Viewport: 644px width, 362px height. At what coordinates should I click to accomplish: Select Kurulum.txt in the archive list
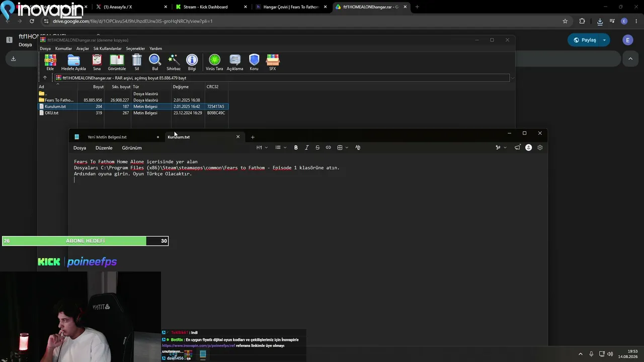click(x=133, y=107)
